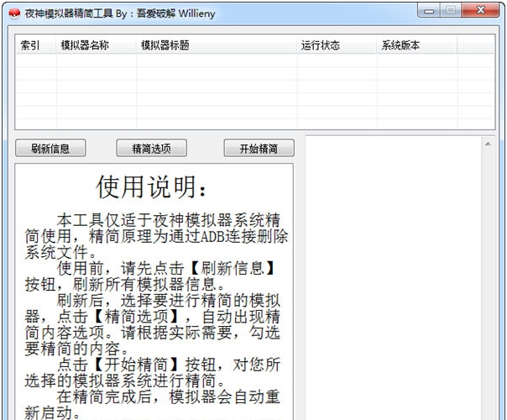Click the scroll up arrow in log panel
This screenshot has height=420, width=507.
pos(488,144)
